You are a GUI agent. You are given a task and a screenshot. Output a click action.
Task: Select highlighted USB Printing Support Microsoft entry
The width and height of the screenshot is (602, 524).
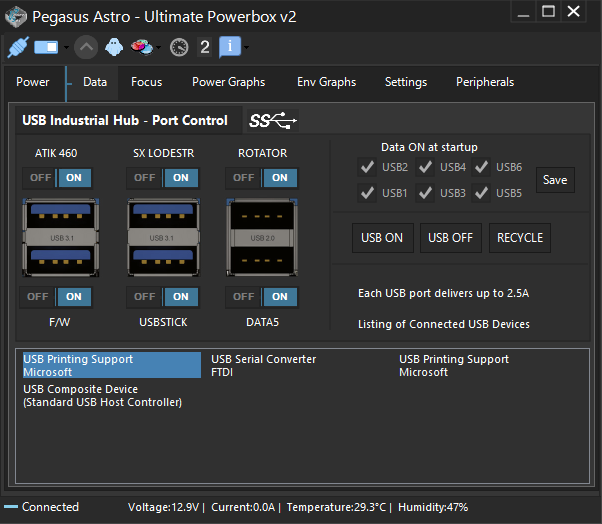coord(112,365)
